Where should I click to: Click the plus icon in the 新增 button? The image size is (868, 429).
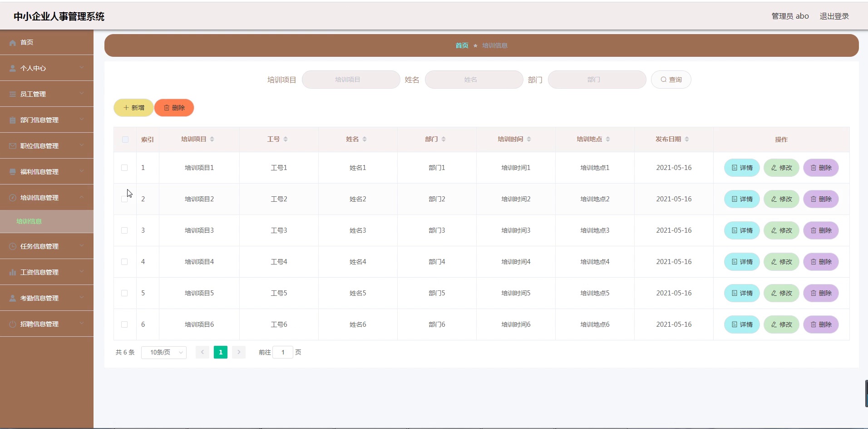click(126, 108)
